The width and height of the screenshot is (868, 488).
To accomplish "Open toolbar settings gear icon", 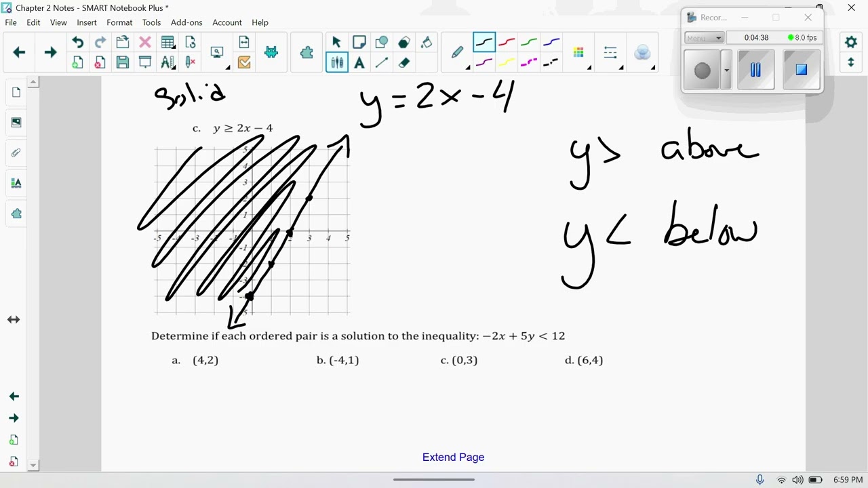I will pos(851,42).
